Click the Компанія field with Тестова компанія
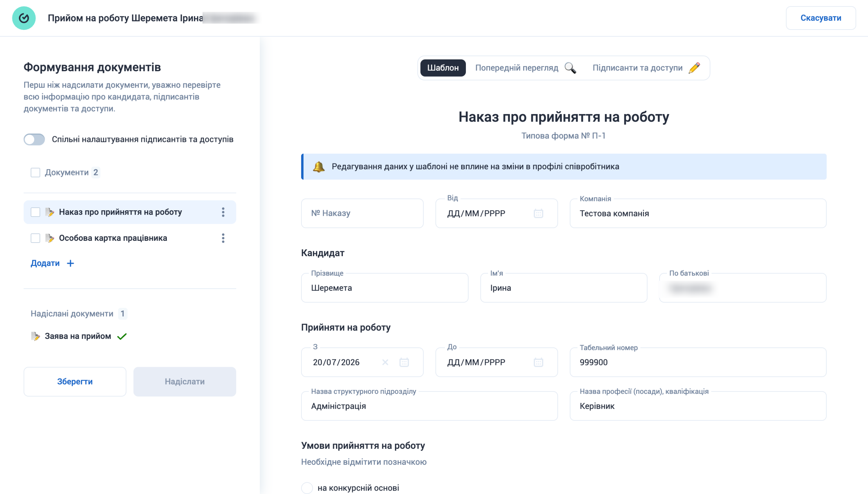The image size is (868, 494). 698,213
